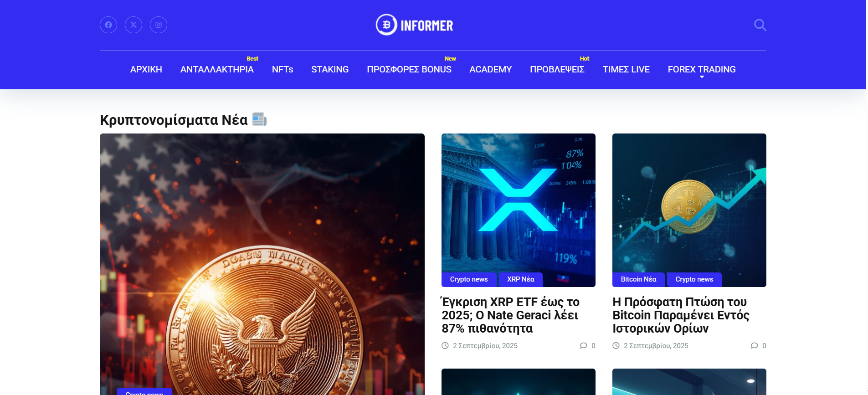868x395 pixels.
Task: Click the XRP Νέα category tag
Action: [521, 279]
